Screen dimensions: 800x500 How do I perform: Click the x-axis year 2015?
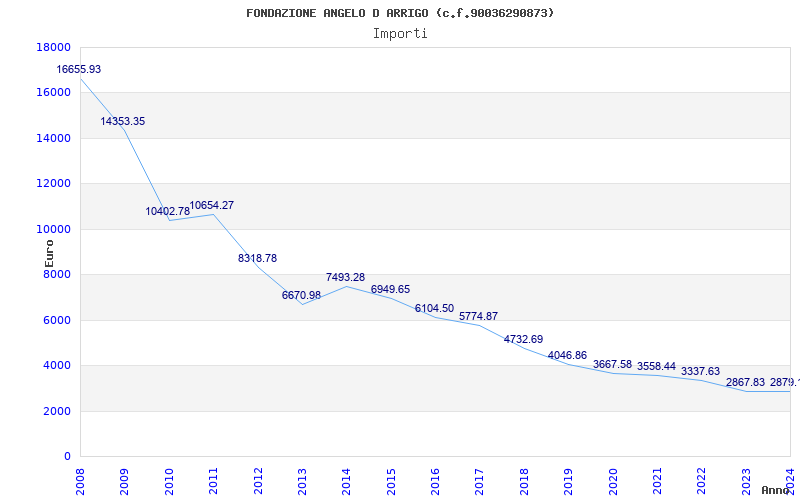coord(391,481)
